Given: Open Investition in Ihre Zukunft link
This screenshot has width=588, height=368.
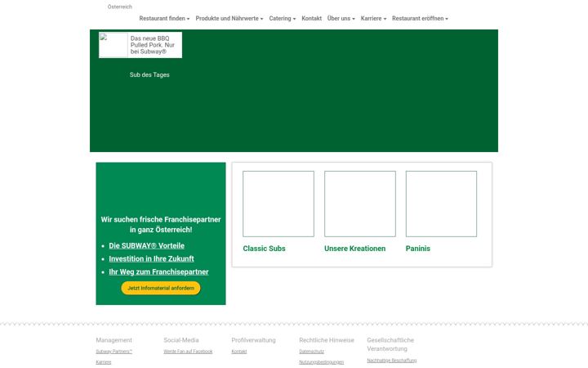Looking at the screenshot, I should pyautogui.click(x=152, y=258).
